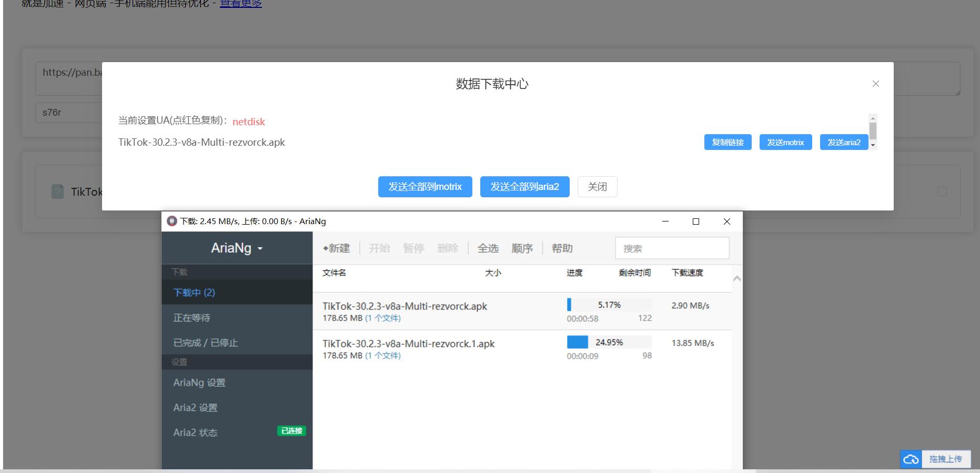The image size is (980, 473).
Task: Click the AriaNg app icon in title bar
Action: point(171,222)
